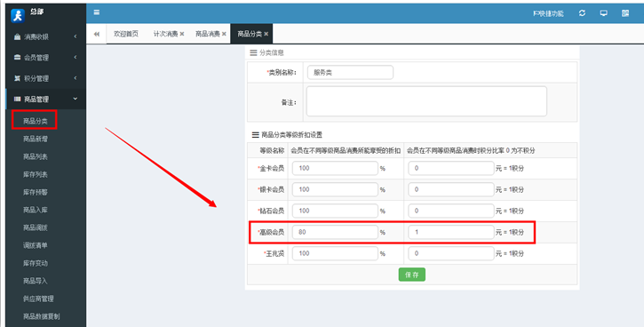Viewport: 644px width, 327px height.
Task: Collapse the 商品管理 menu chevron
Action: pos(76,99)
